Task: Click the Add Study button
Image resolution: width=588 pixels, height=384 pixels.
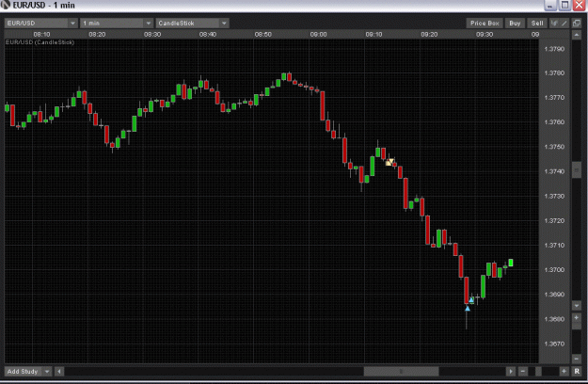Action: [23, 371]
